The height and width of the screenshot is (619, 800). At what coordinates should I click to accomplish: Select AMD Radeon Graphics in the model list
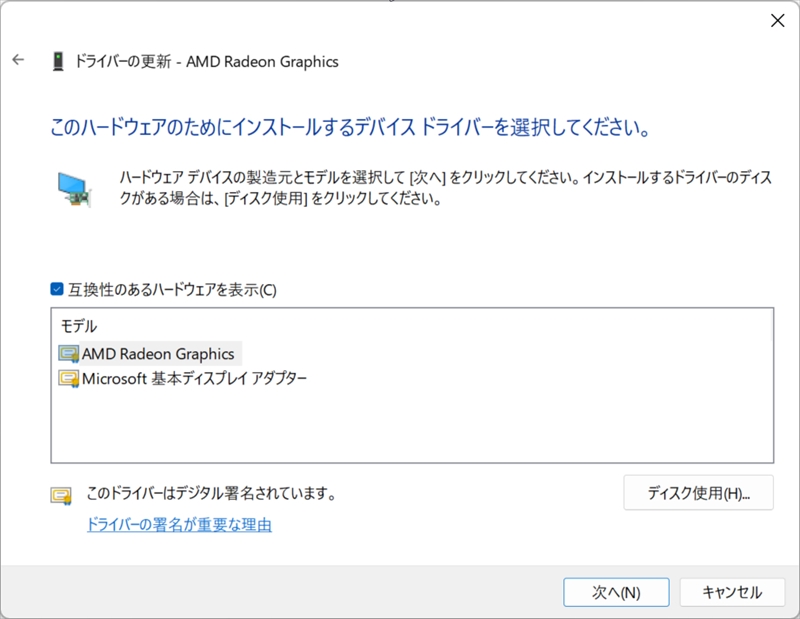[x=158, y=354]
